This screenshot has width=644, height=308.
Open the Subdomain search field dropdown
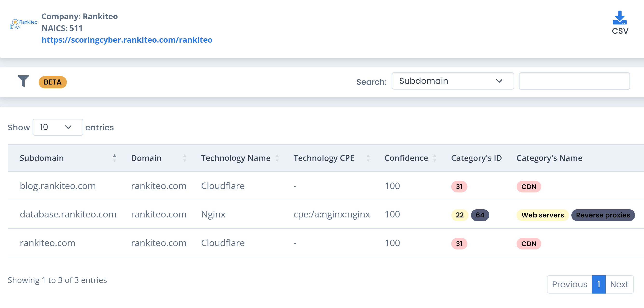pos(452,81)
